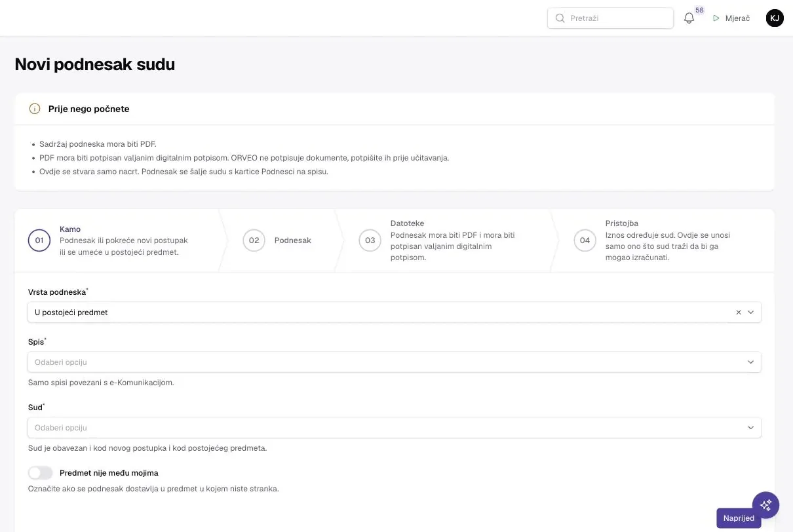
Task: Click the Prije nego počnete heading
Action: [x=89, y=109]
